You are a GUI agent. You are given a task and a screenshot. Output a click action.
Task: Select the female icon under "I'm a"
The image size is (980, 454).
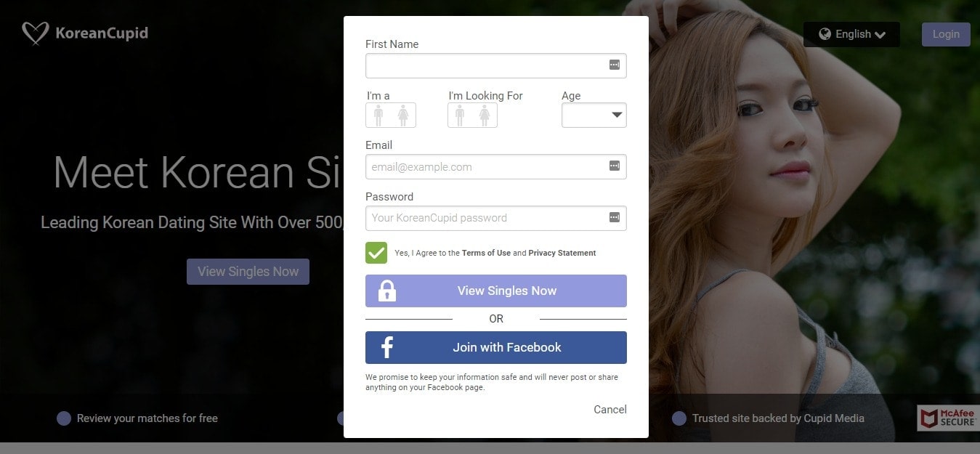tap(402, 115)
